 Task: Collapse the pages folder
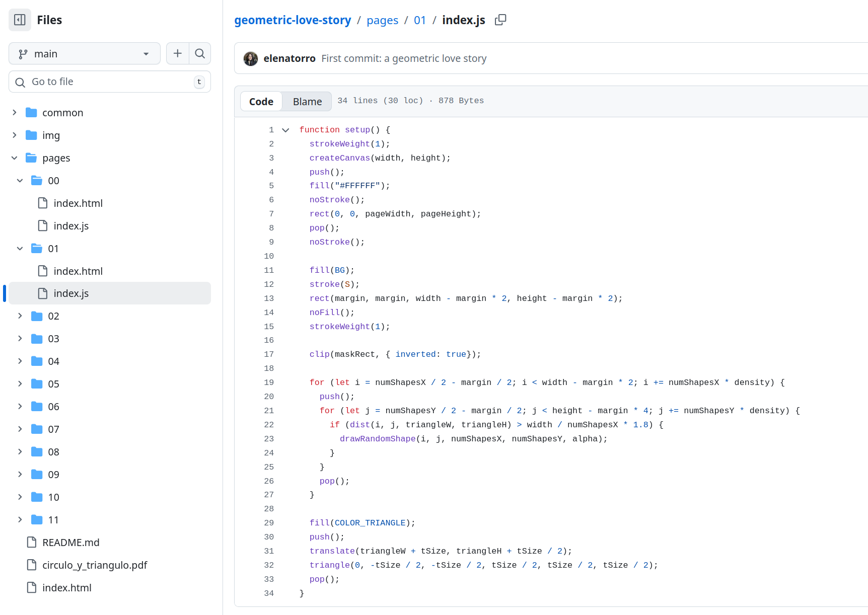15,158
